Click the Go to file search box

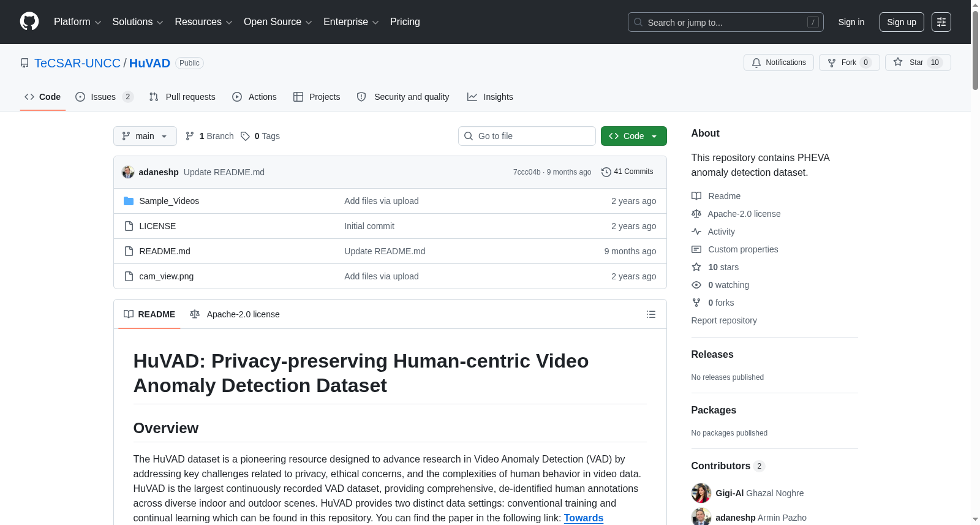tap(527, 136)
